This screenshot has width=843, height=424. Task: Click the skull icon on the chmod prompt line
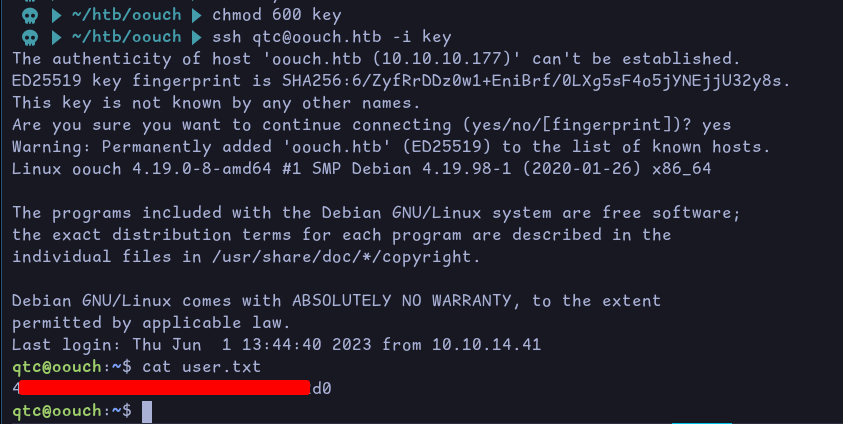[x=28, y=15]
